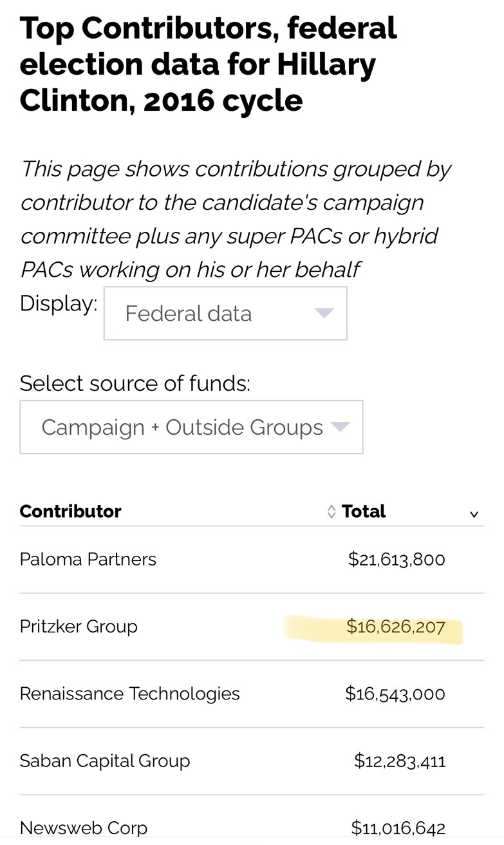Click the $16,543,000 Renaissance Technologies total
Viewport: 504px width, 845px height.
(395, 694)
